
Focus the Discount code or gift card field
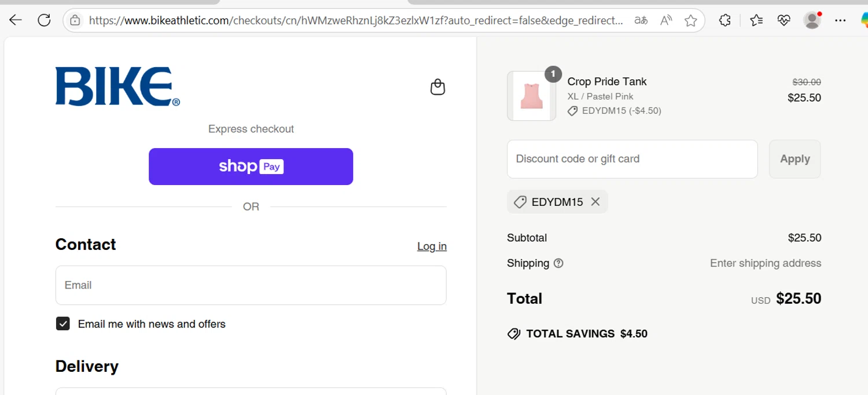[x=632, y=159]
